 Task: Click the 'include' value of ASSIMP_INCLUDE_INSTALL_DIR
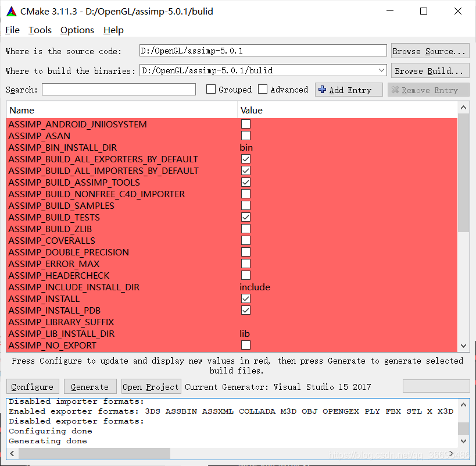coord(255,287)
